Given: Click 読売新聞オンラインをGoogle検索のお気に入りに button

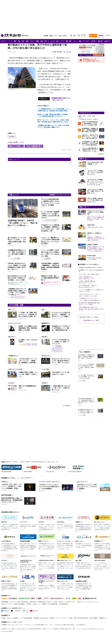Looking at the screenshot, I should coord(91,60).
